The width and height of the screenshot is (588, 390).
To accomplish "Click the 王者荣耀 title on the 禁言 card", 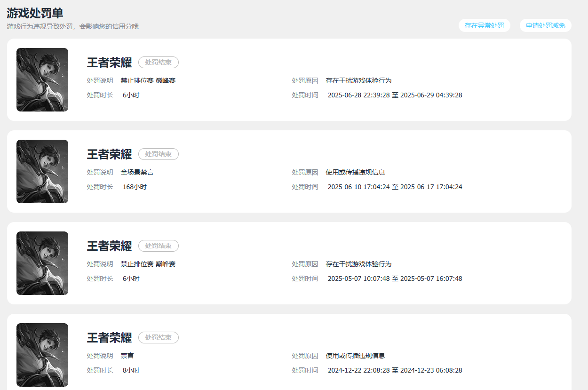I will pyautogui.click(x=109, y=337).
